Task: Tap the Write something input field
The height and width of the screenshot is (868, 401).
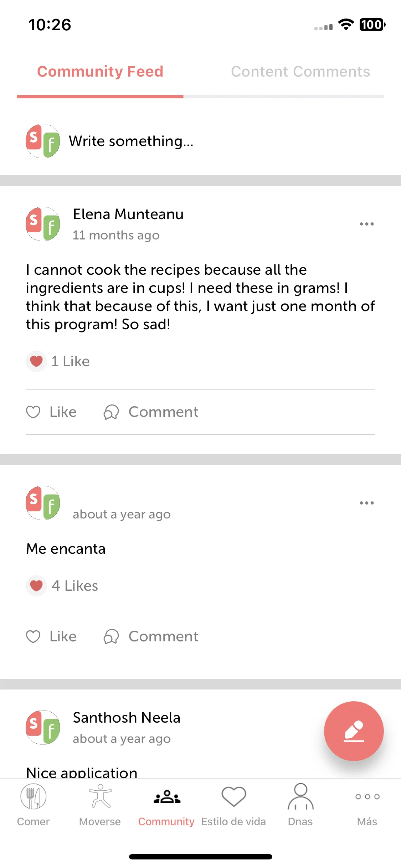Action: pyautogui.click(x=131, y=141)
